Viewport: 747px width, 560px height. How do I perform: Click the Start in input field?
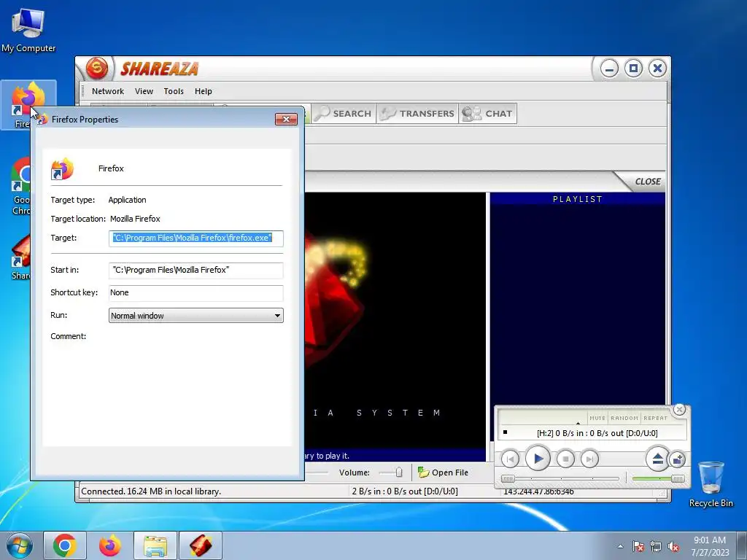pyautogui.click(x=196, y=270)
